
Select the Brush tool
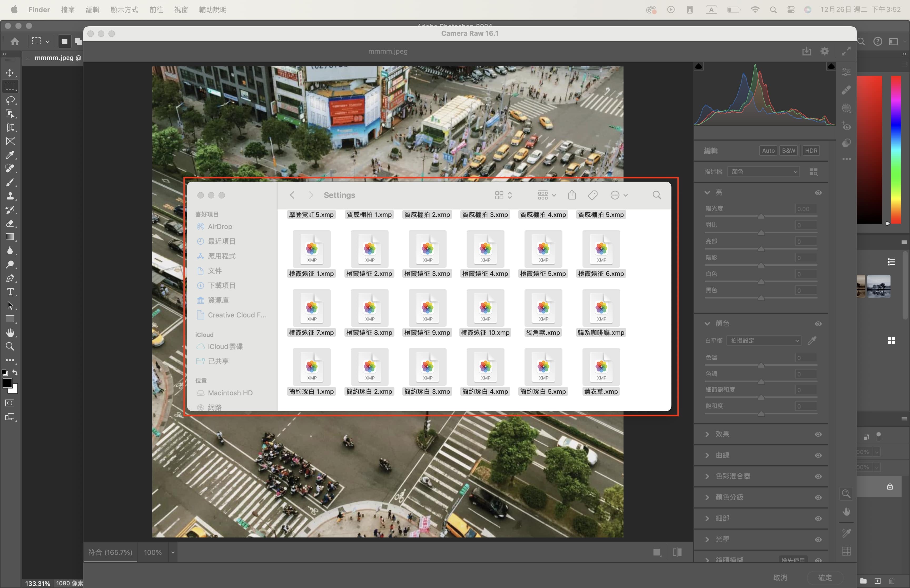(x=10, y=182)
